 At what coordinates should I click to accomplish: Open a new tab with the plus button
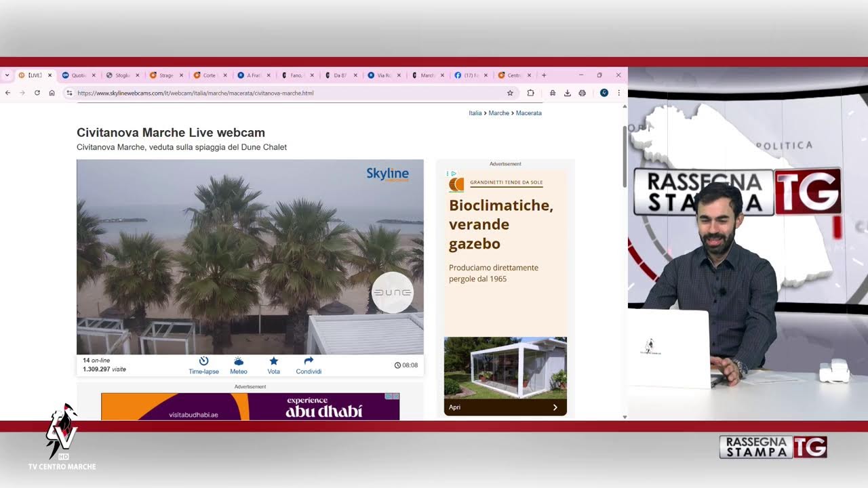(544, 75)
